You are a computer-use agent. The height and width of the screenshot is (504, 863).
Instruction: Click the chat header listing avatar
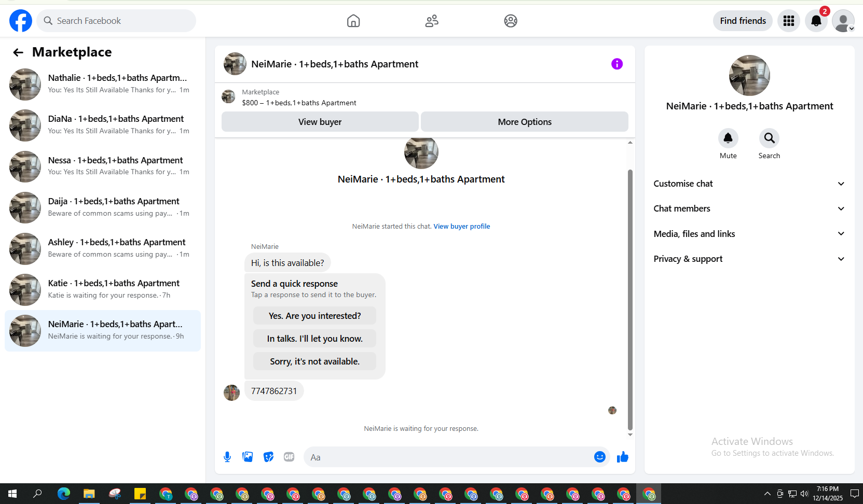235,64
